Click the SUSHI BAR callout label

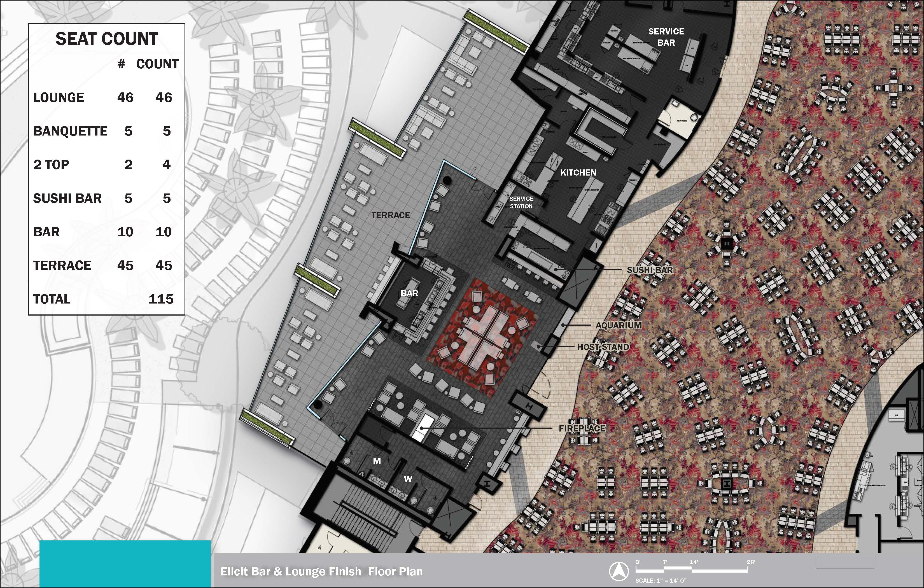tap(650, 270)
